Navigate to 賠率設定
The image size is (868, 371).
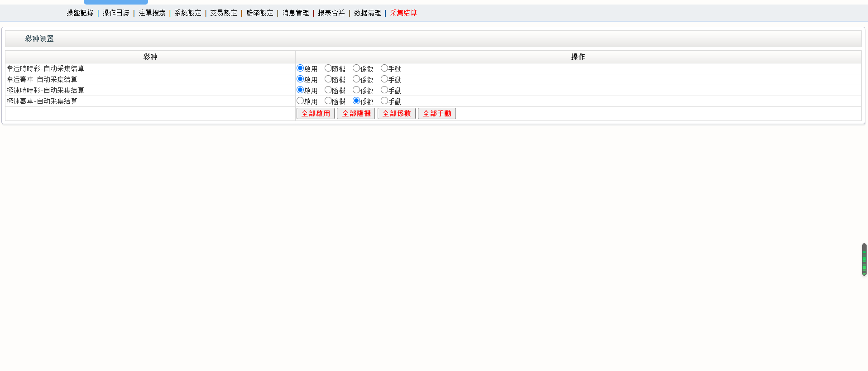(x=260, y=13)
